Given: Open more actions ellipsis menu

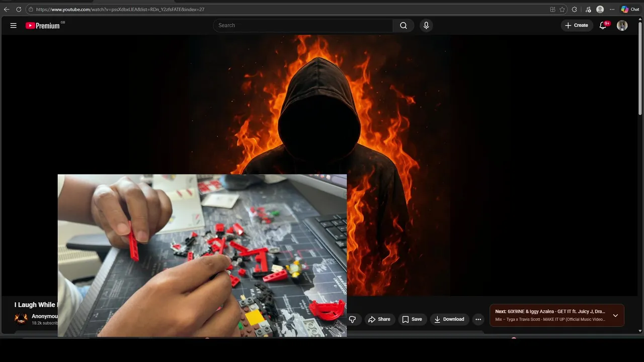Looking at the screenshot, I should (478, 319).
